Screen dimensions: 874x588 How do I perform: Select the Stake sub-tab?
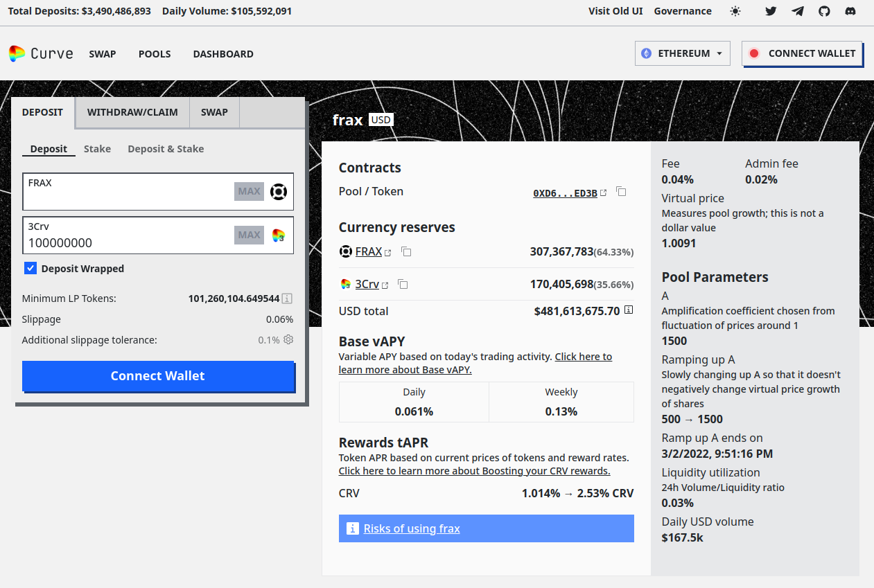coord(97,149)
